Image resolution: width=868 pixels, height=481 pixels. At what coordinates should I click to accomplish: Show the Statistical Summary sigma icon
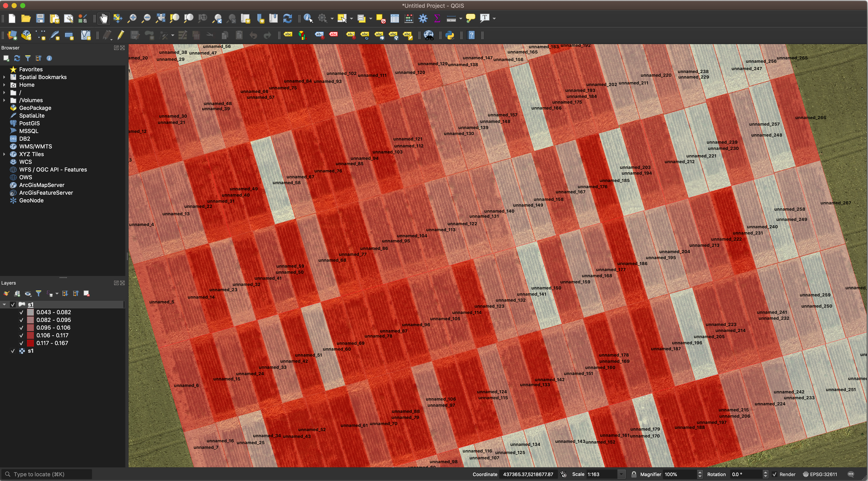coord(437,18)
